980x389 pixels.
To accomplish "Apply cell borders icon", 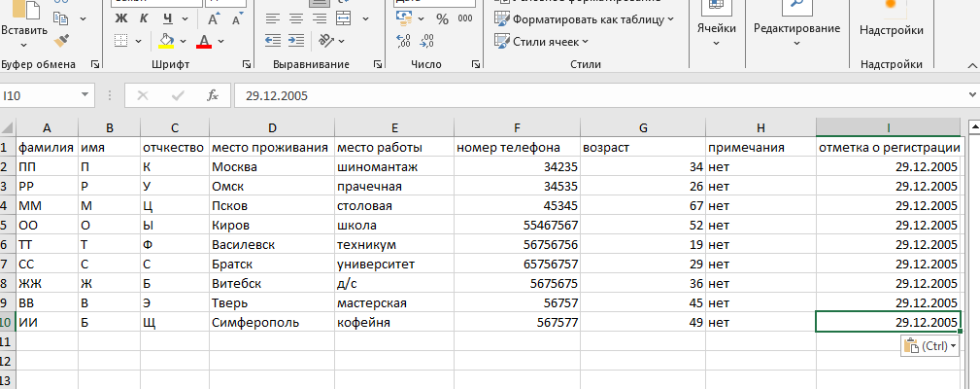I will tap(121, 41).
